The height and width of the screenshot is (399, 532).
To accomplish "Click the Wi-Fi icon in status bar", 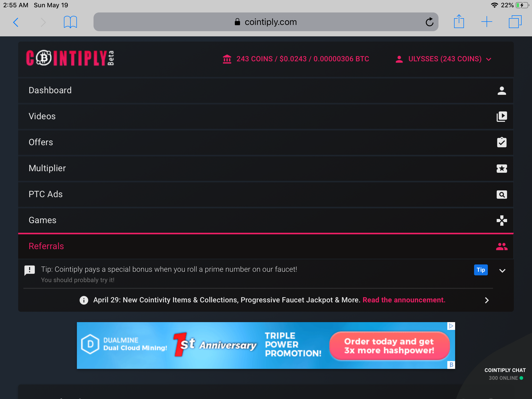I will coord(495,5).
